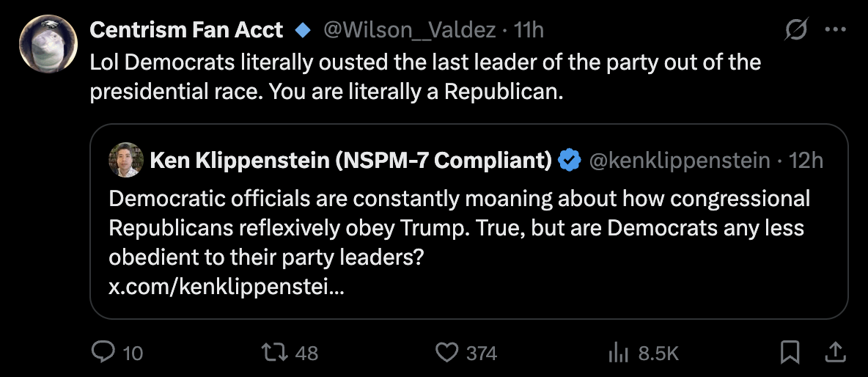Open the @kenklippenstein handle

(x=680, y=160)
